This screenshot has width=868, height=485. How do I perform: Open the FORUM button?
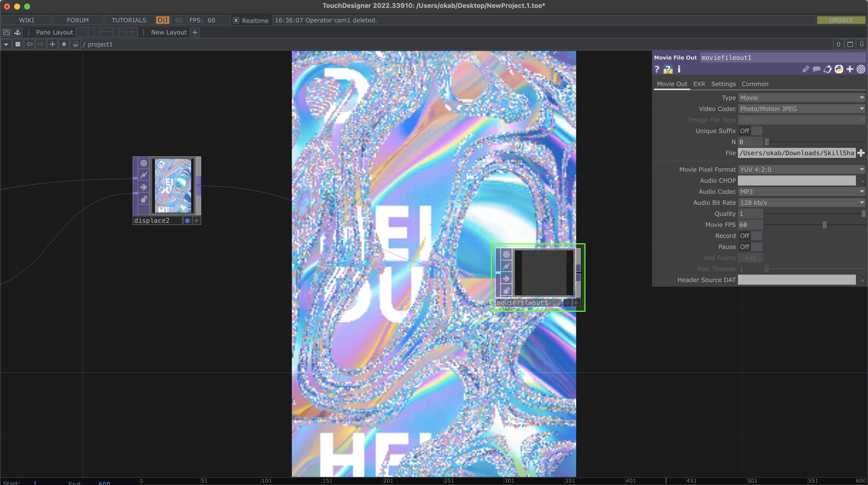(78, 20)
